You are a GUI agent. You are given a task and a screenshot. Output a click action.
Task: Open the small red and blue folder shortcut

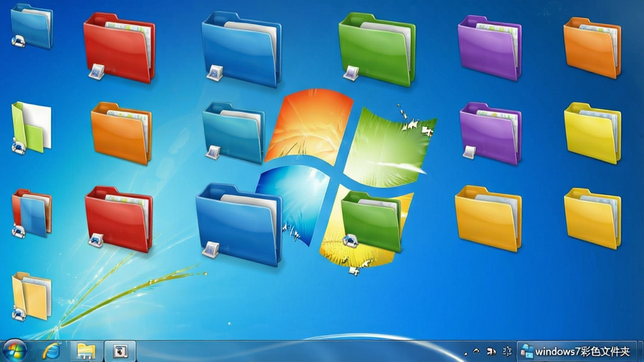pos(31,214)
